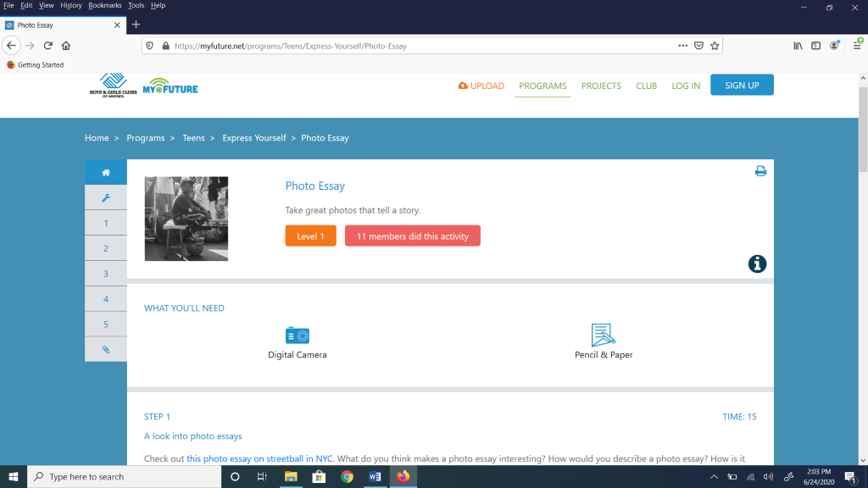Open Firefox hamburger menu
The image size is (868, 488).
pyautogui.click(x=857, y=46)
